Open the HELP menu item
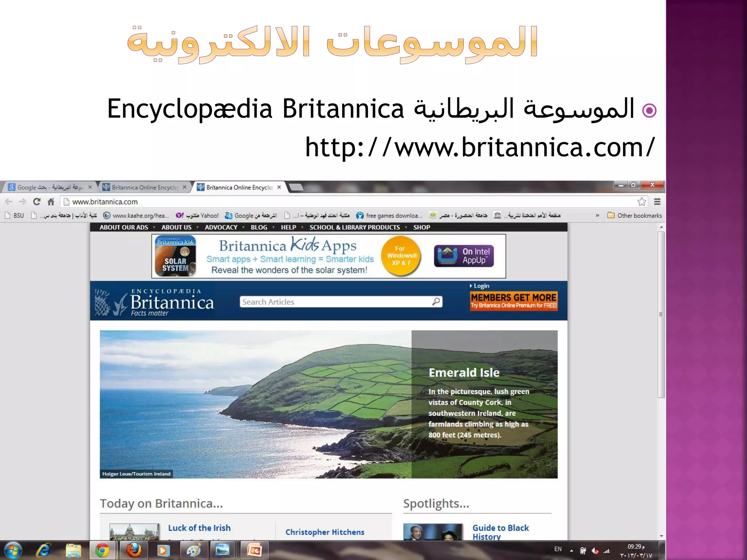The height and width of the screenshot is (560, 747). coord(289,227)
